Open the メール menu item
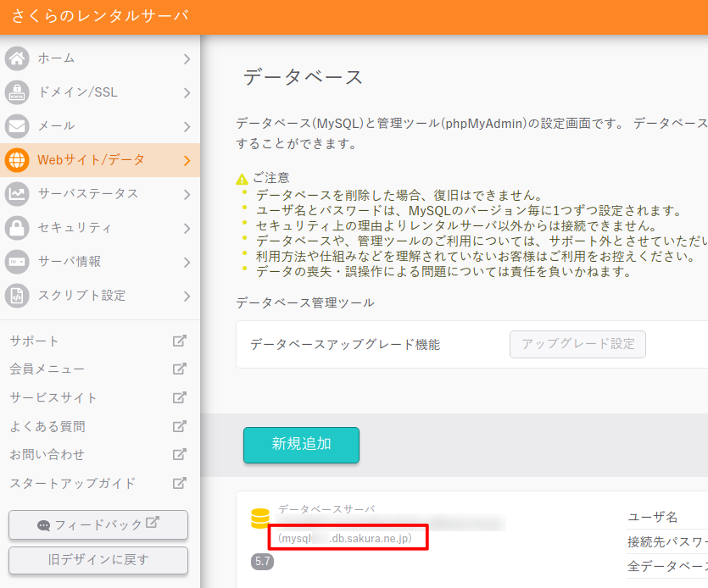 tap(100, 126)
